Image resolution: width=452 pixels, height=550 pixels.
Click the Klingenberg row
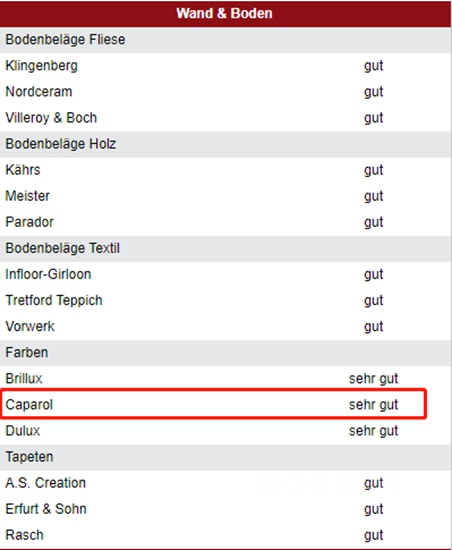225,66
